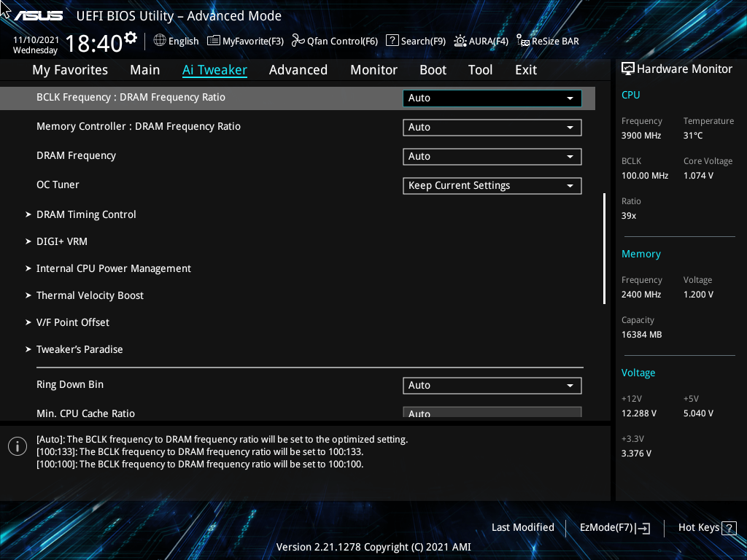Click the OC Tuner label

click(58, 184)
